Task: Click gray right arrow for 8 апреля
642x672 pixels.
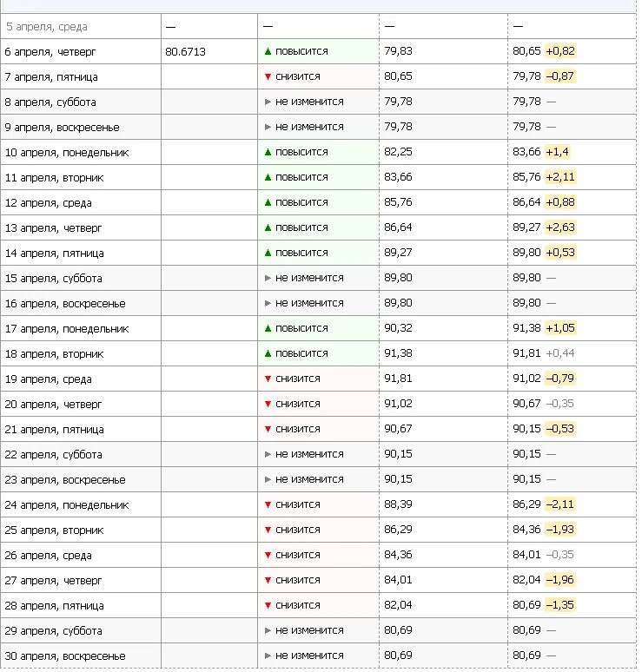Action: pos(268,102)
